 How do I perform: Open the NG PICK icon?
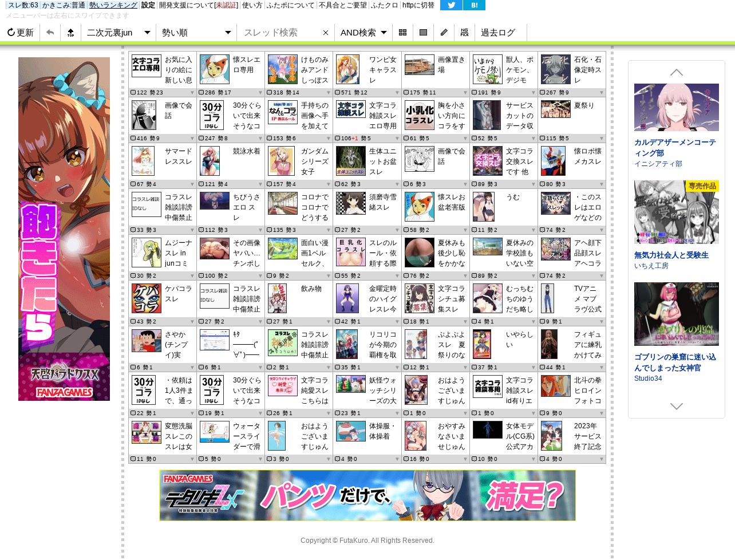464,33
